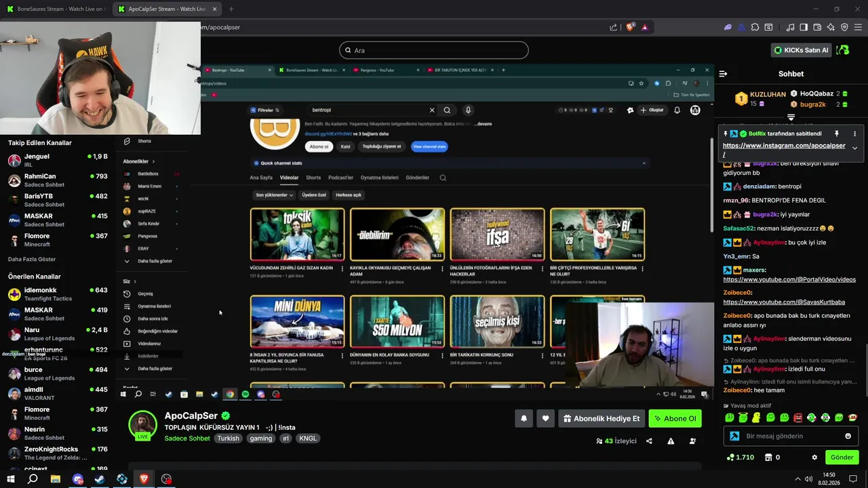Click the Abone Ol subscribe button
This screenshot has width=868, height=488.
(x=675, y=419)
